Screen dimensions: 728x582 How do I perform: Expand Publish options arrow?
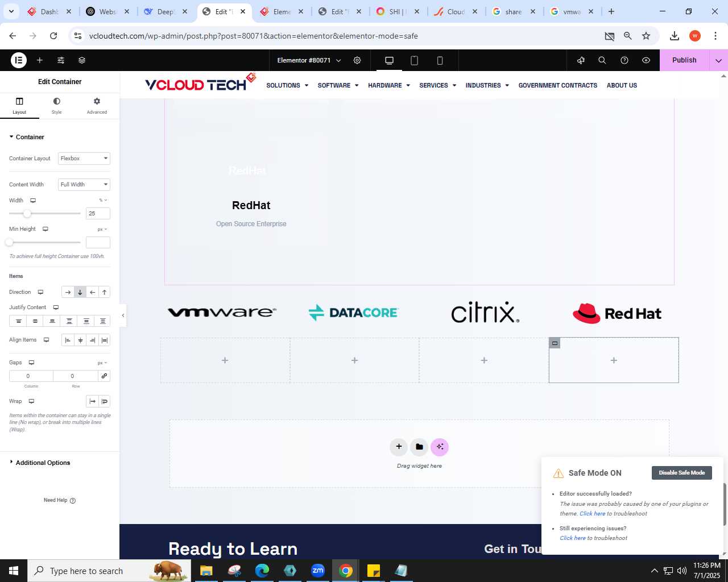point(718,60)
